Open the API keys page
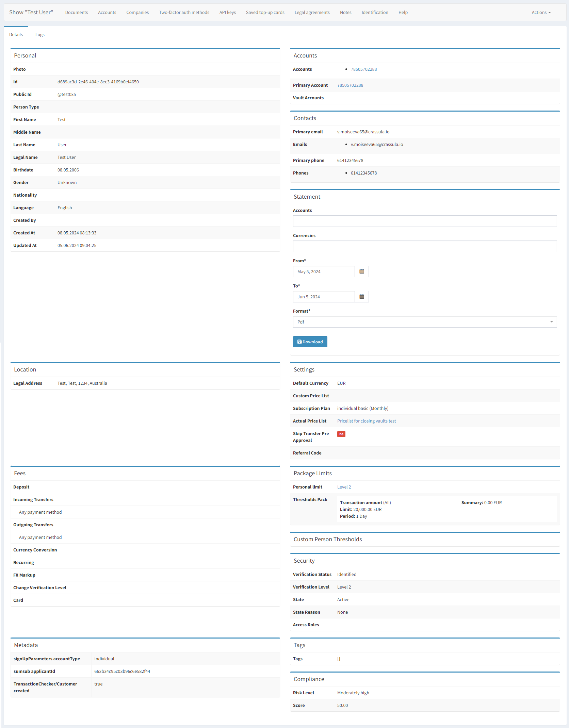569x728 pixels. [x=227, y=12]
